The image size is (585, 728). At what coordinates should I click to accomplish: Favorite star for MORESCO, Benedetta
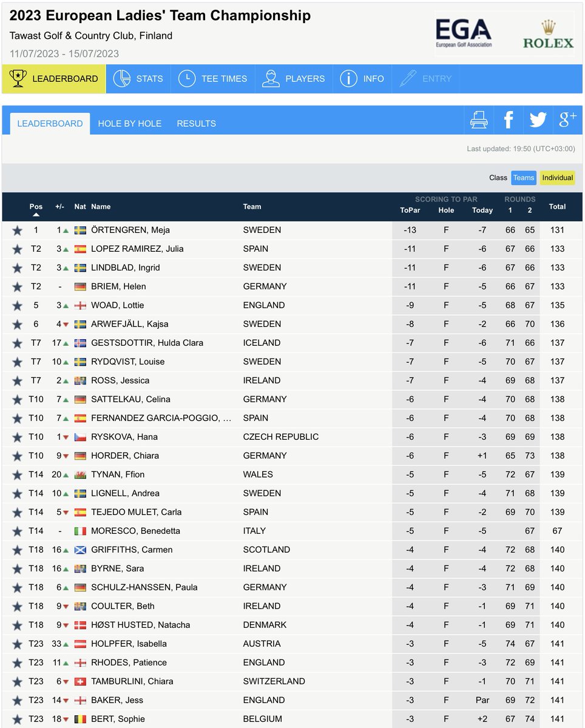click(x=17, y=531)
